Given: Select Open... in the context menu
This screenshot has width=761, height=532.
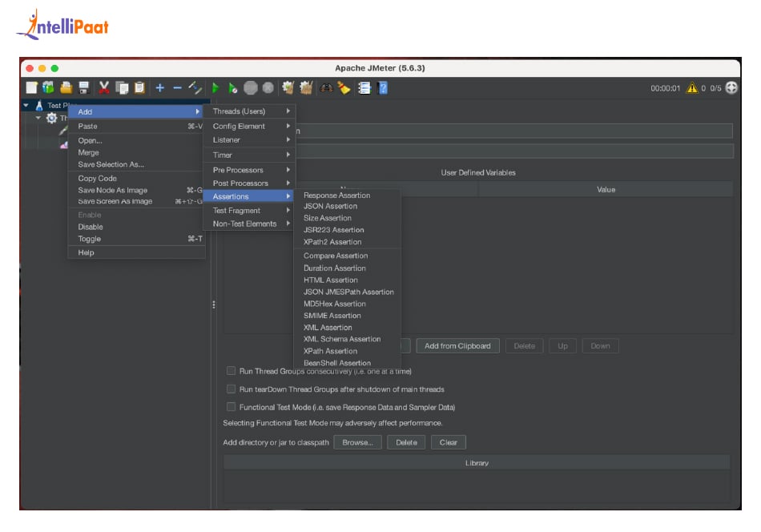Looking at the screenshot, I should [136, 141].
